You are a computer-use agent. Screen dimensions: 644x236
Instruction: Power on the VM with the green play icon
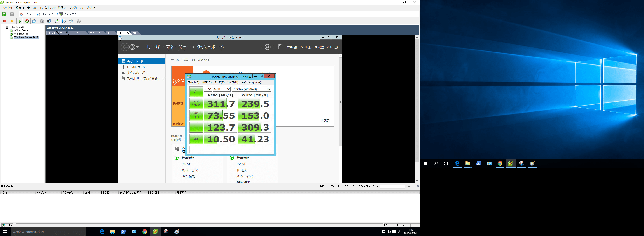19,21
